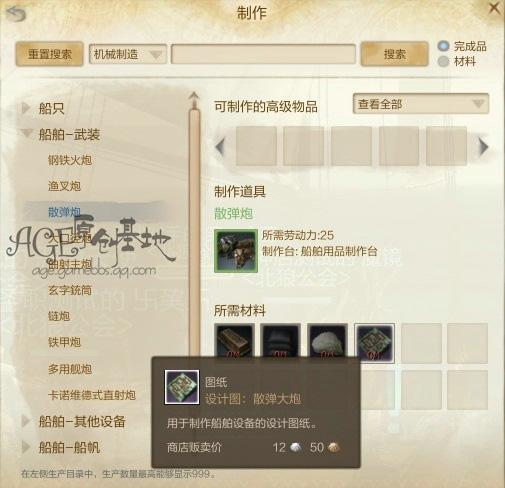Open the 查看全部 filter dropdown
The width and height of the screenshot is (505, 488).
(x=421, y=104)
